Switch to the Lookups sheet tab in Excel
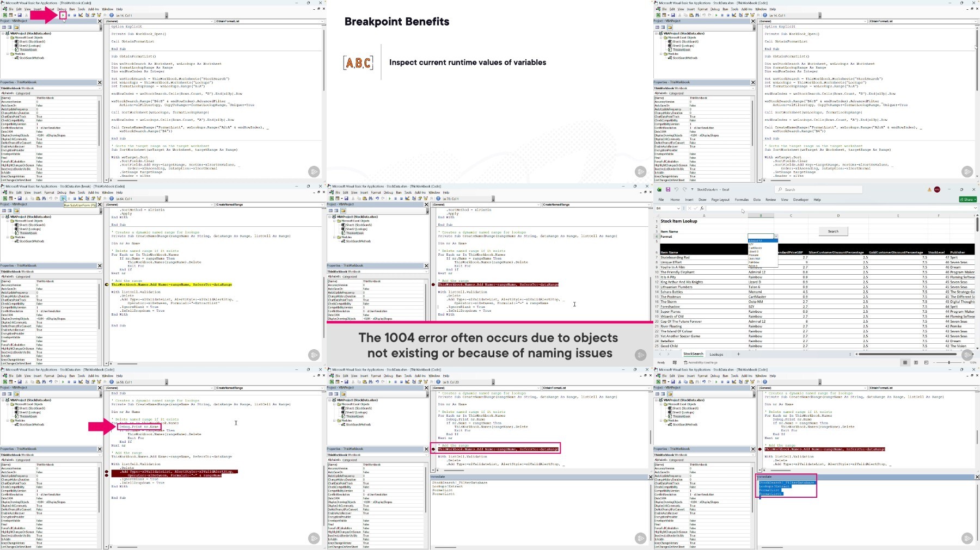 point(716,355)
